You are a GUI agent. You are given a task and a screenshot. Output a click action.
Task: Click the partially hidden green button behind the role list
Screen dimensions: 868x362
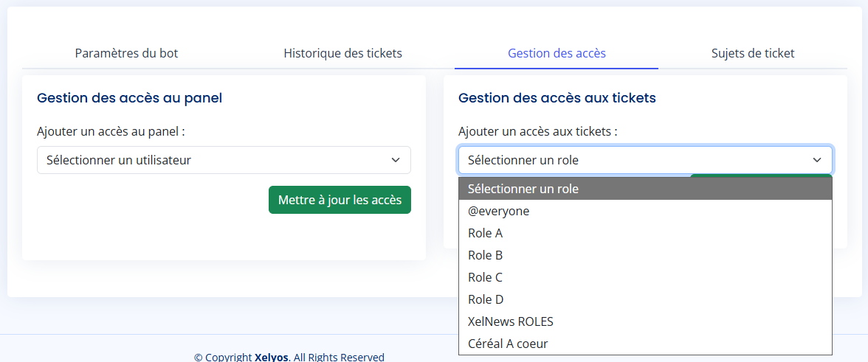(760, 175)
